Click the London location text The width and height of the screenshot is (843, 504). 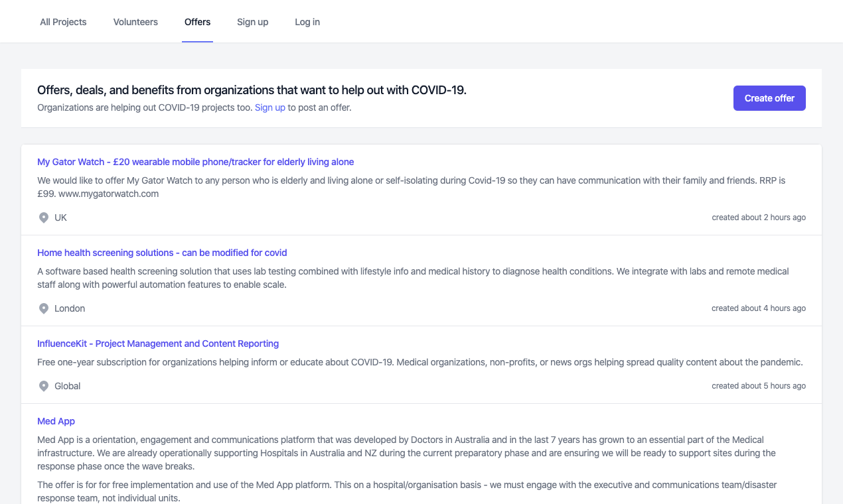[70, 308]
